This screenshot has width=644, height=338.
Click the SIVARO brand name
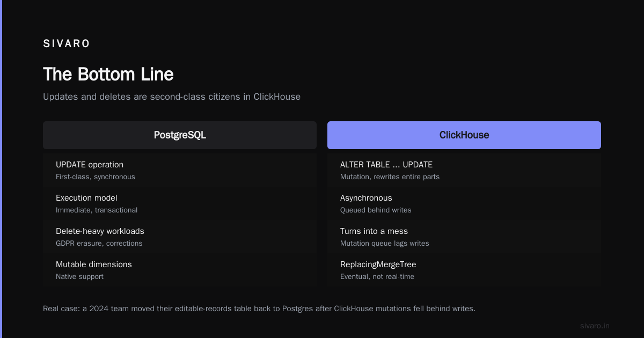67,44
